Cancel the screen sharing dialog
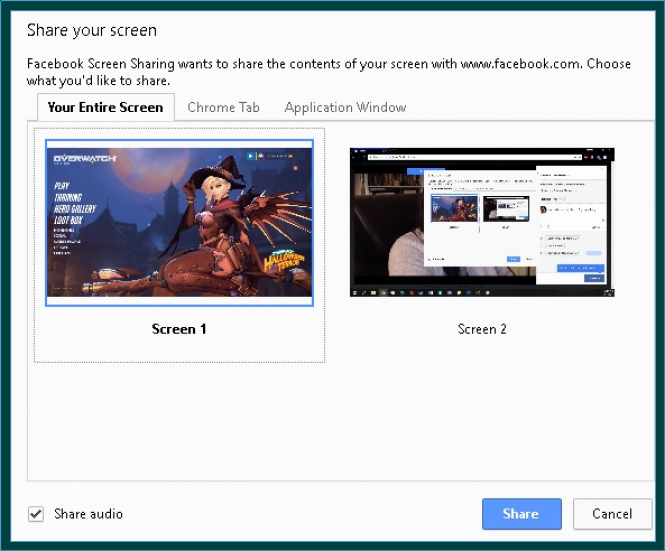665x551 pixels. click(611, 514)
